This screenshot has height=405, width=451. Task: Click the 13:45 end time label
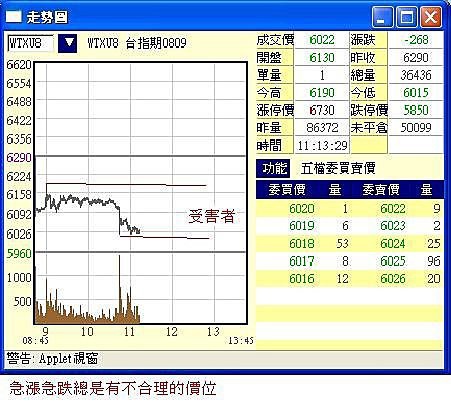tap(241, 341)
